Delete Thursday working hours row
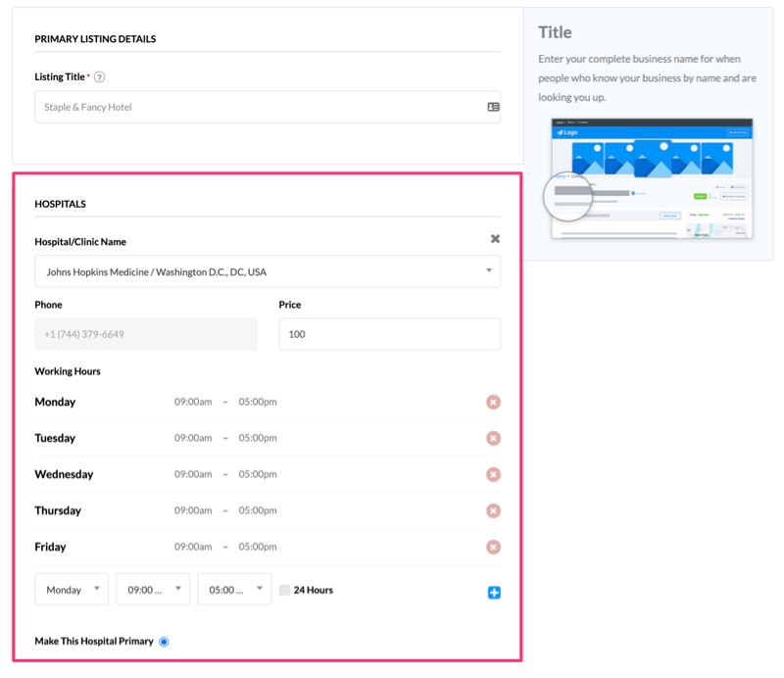Image resolution: width=784 pixels, height=678 pixels. click(493, 510)
